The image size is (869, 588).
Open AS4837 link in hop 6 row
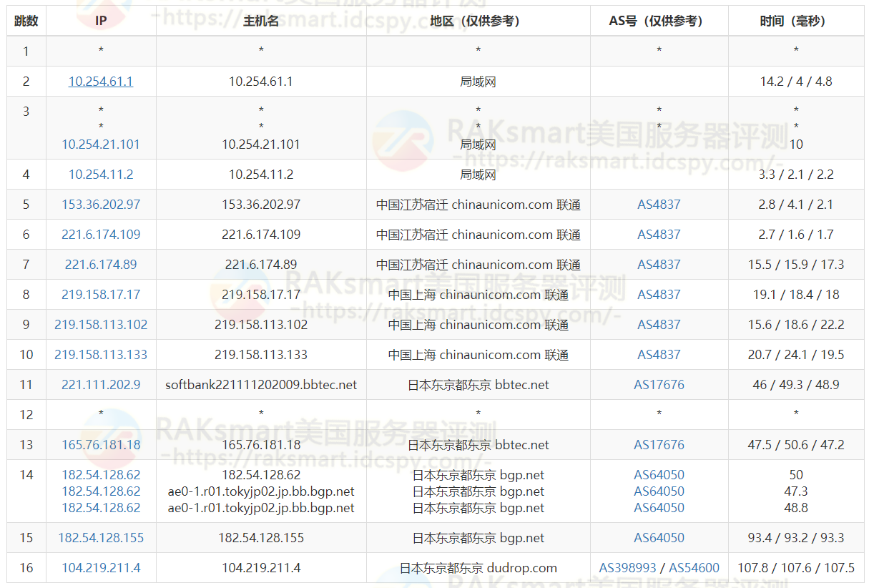click(659, 235)
